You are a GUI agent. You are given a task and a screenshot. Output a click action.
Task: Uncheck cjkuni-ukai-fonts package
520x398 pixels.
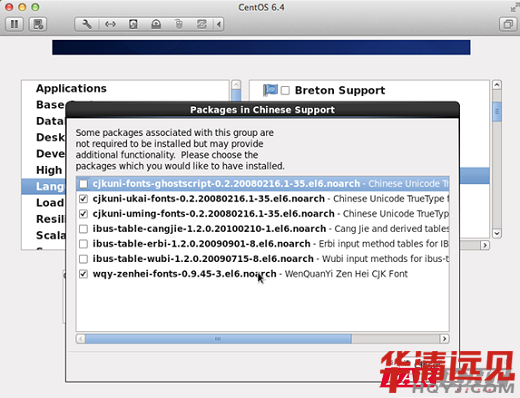(83, 199)
